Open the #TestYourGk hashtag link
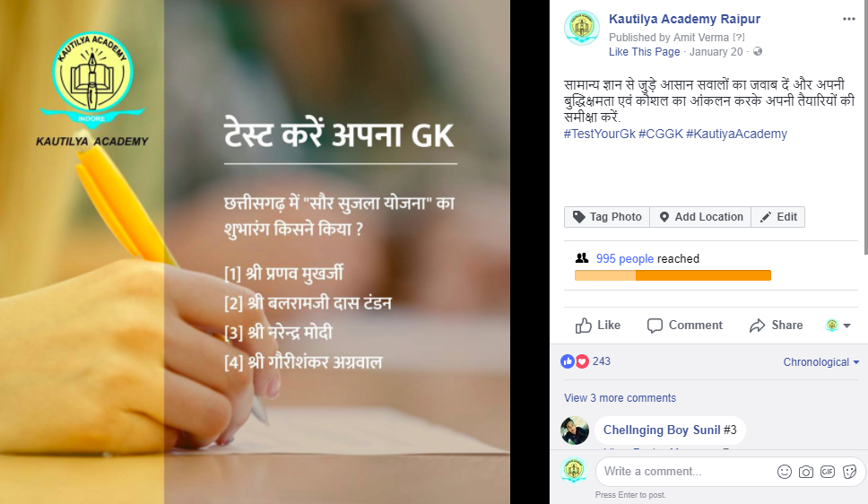Image resolution: width=868 pixels, height=504 pixels. [600, 134]
